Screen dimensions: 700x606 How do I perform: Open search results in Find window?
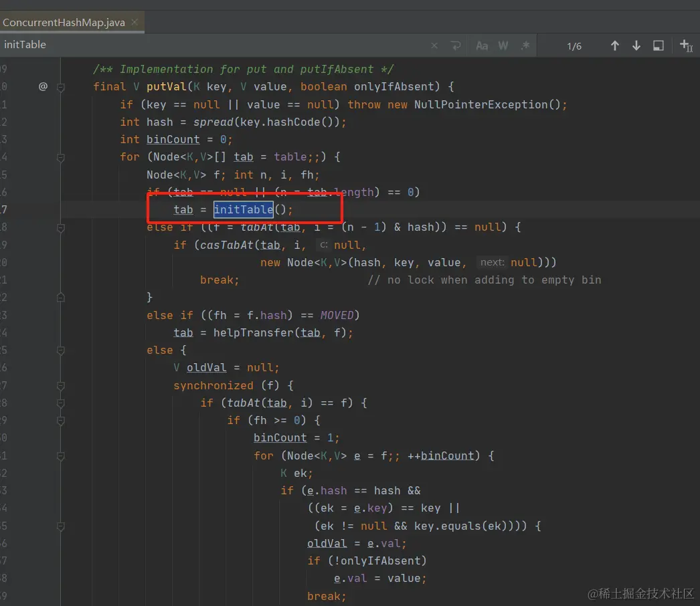[658, 45]
